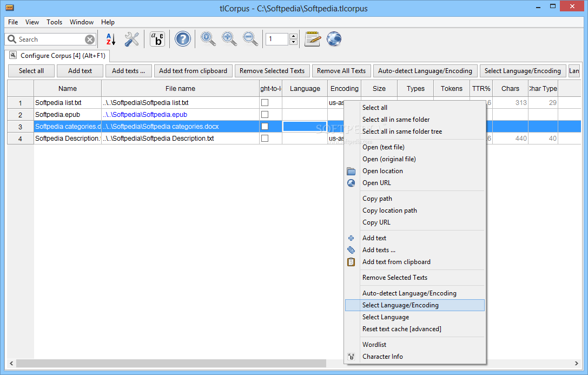This screenshot has width=588, height=375.
Task: Click the icon beside Character Info entry
Action: point(351,357)
